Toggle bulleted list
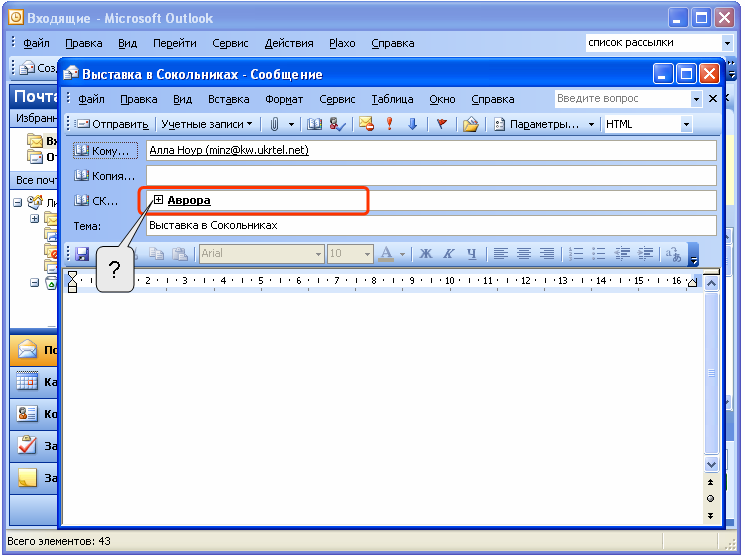This screenshot has height=556, width=745. (599, 254)
